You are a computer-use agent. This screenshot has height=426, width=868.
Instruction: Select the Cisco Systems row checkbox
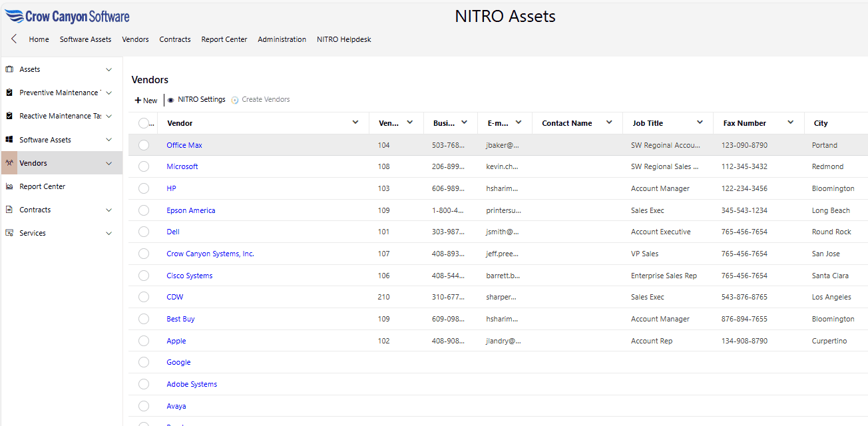144,276
